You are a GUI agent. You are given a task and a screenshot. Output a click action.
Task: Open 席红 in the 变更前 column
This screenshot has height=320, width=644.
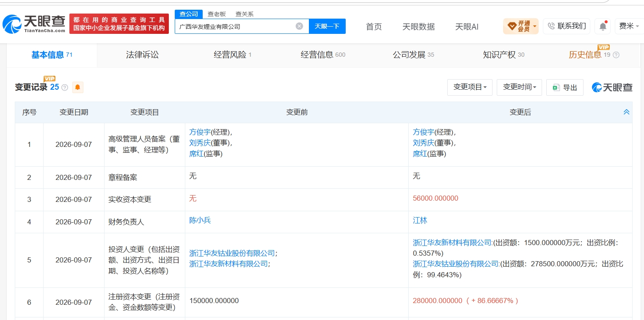click(196, 154)
